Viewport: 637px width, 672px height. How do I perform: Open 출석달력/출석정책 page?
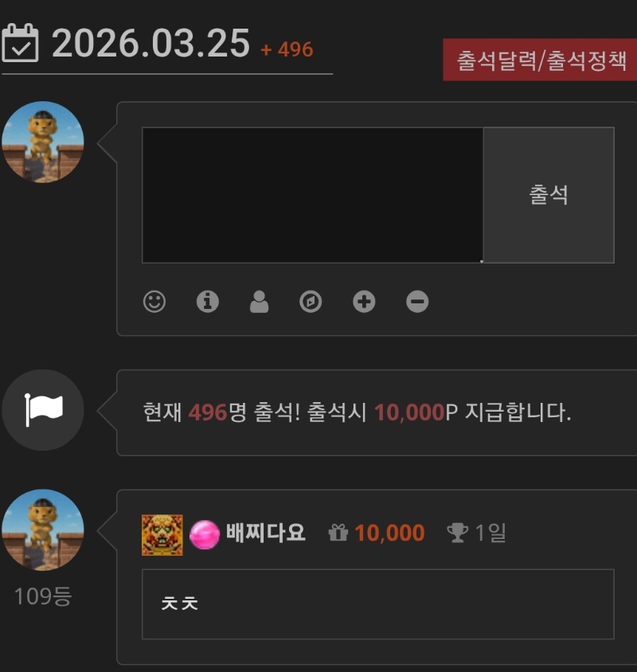tap(540, 60)
